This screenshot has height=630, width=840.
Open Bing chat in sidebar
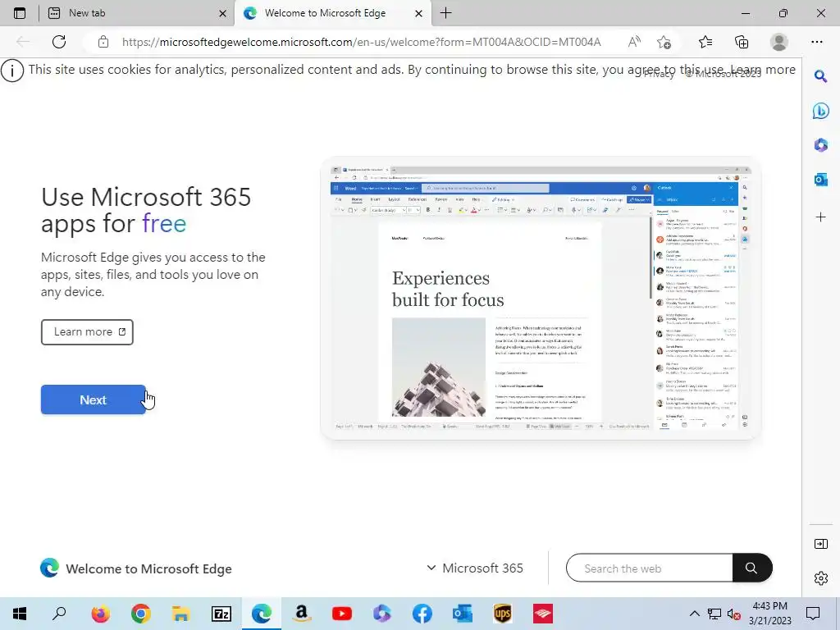(x=820, y=111)
